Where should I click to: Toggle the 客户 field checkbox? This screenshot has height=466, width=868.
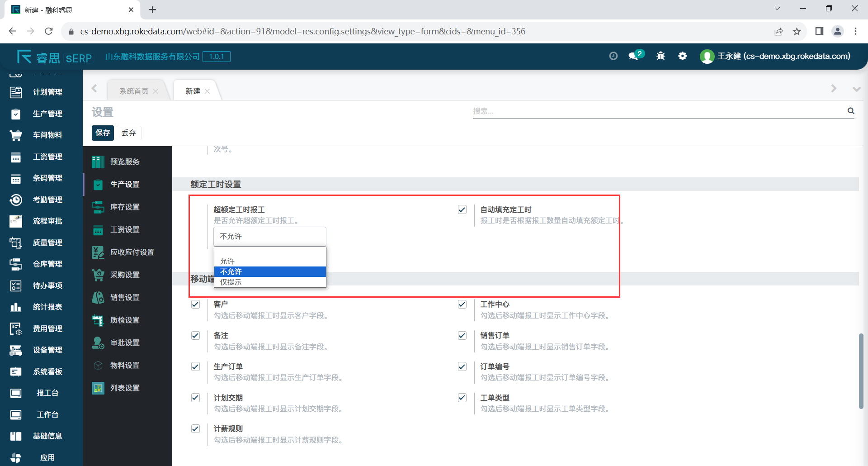[195, 304]
